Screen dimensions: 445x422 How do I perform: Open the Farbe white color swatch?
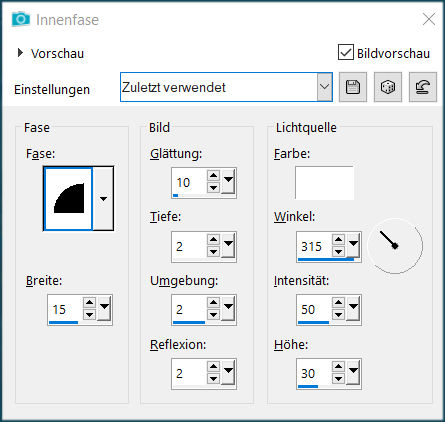324,183
